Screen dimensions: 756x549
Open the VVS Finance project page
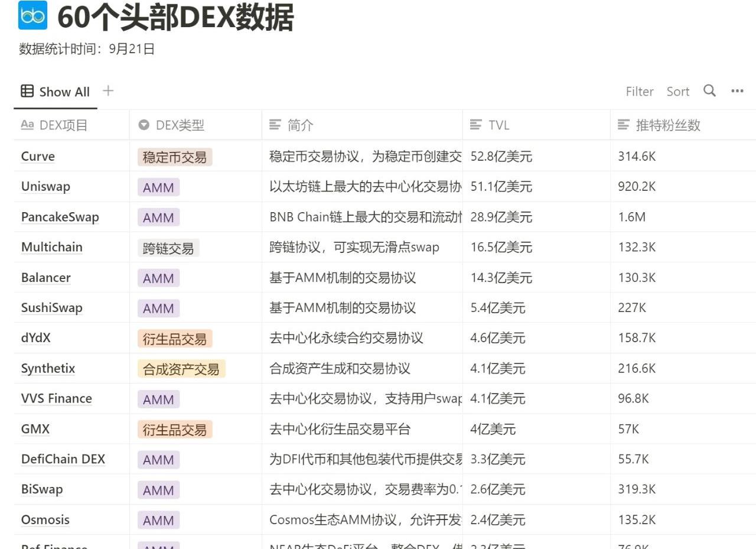[x=56, y=398]
